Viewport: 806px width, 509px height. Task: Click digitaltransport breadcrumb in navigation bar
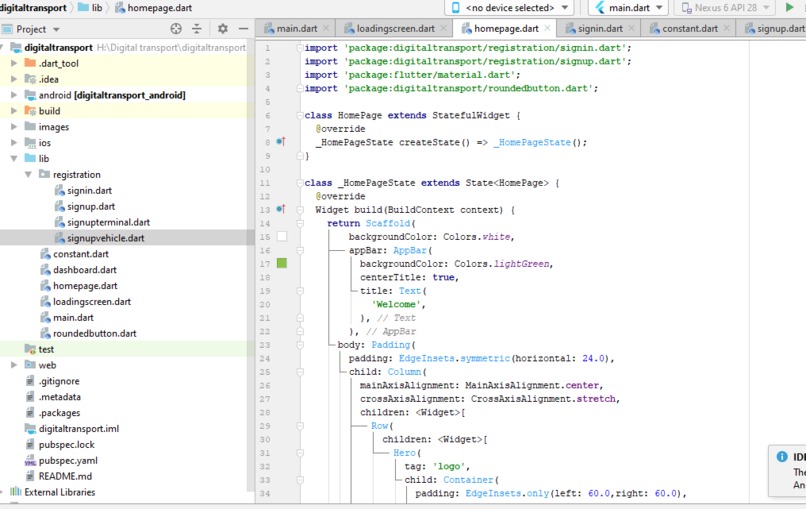pos(33,8)
